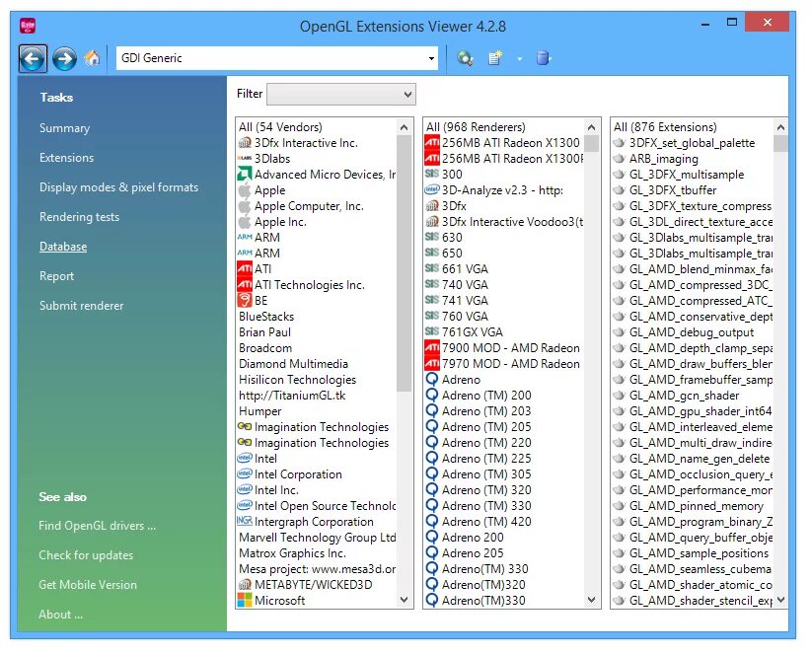
Task: Click the database cylinder toolbar icon
Action: pos(543,58)
